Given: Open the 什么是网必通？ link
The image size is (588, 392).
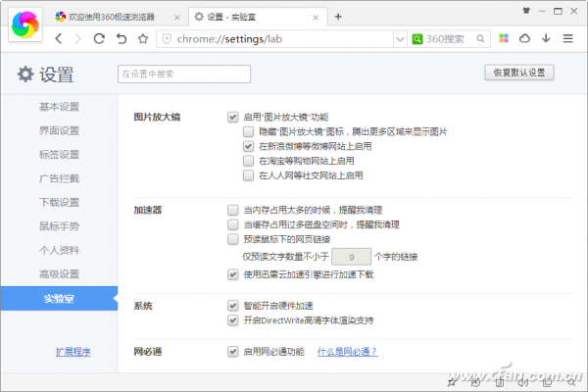Looking at the screenshot, I should 348,352.
